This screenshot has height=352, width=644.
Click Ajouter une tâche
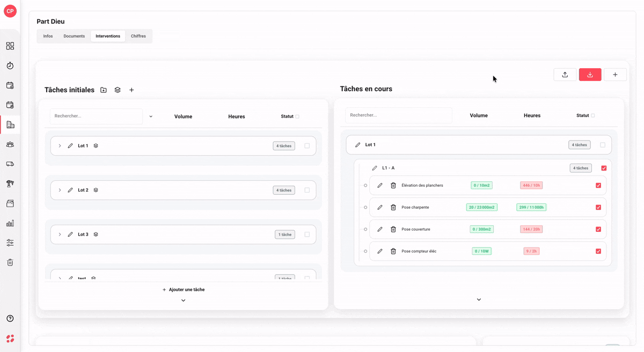(184, 290)
